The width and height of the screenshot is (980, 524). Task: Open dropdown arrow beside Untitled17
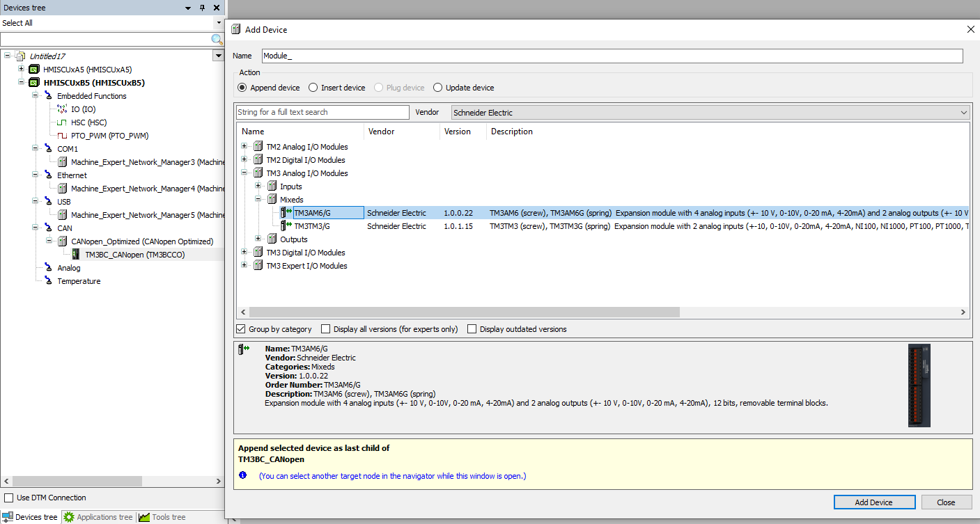point(218,56)
